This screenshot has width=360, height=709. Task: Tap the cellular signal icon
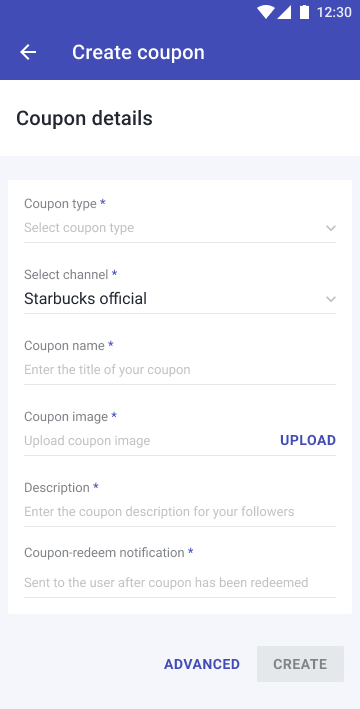pos(284,12)
